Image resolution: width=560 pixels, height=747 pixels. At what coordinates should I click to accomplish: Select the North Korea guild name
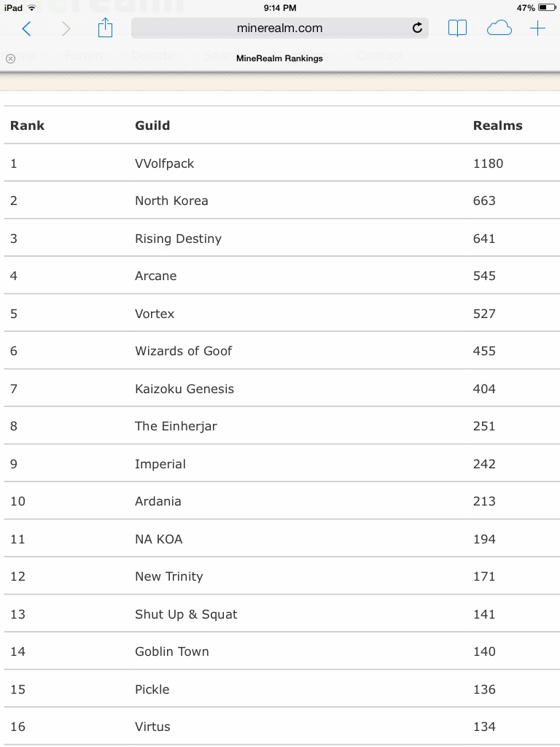click(171, 201)
